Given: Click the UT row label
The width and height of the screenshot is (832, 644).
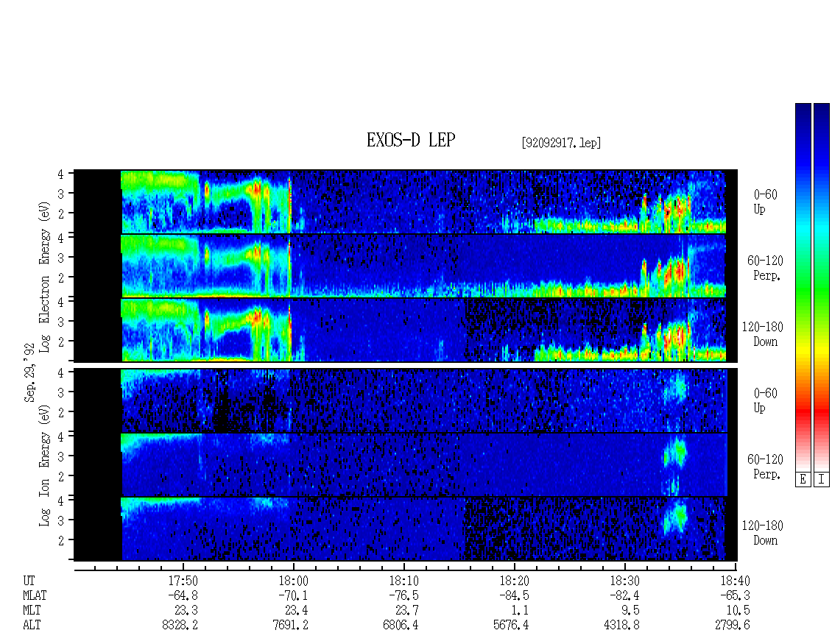Looking at the screenshot, I should [x=29, y=581].
